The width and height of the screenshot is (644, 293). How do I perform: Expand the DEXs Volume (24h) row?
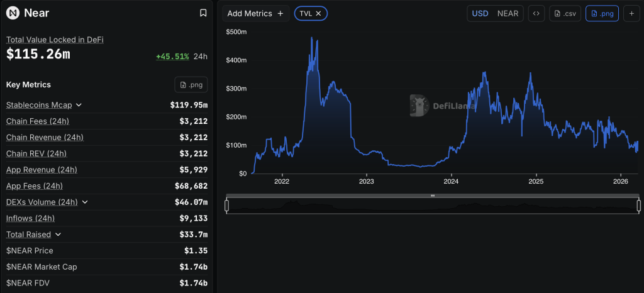point(84,202)
